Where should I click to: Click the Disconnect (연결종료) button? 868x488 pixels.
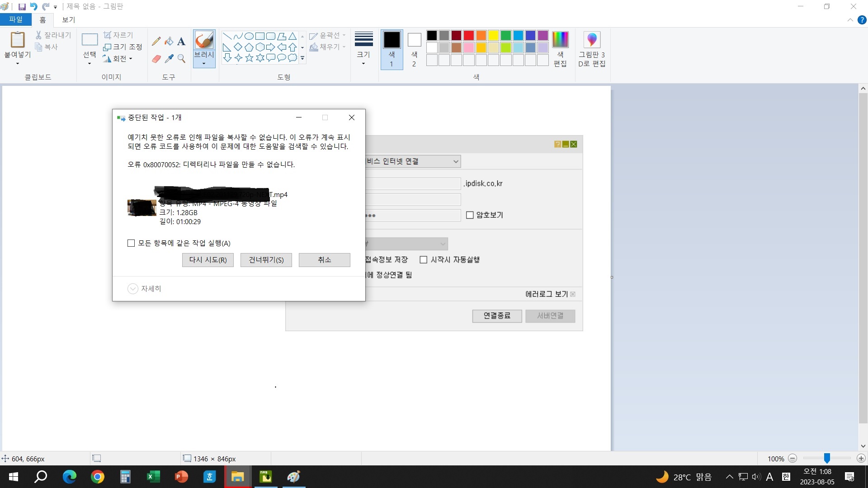pyautogui.click(x=497, y=316)
